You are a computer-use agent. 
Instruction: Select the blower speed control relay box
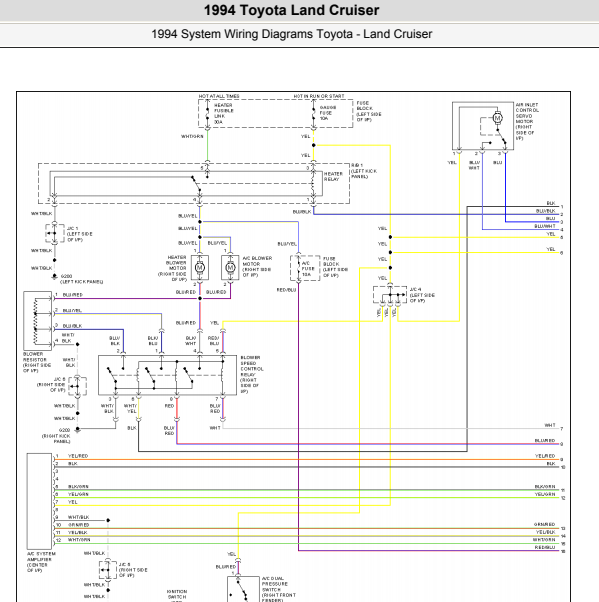pyautogui.click(x=167, y=375)
